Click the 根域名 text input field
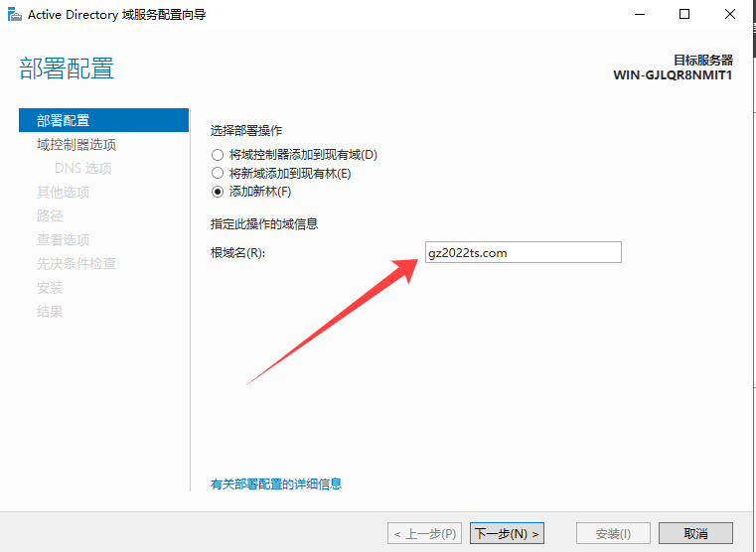The width and height of the screenshot is (756, 552). coord(523,253)
